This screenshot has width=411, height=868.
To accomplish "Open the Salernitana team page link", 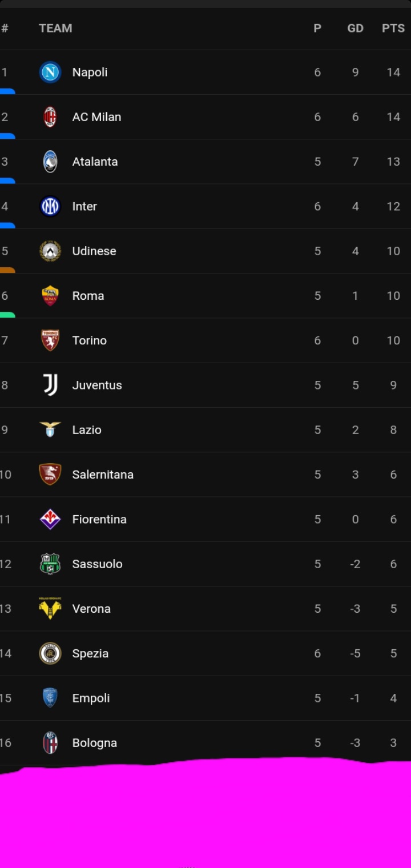I will tap(103, 475).
